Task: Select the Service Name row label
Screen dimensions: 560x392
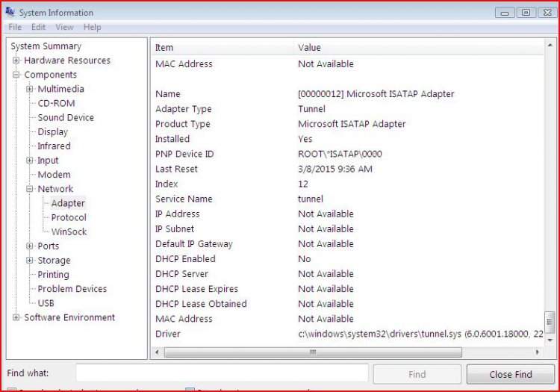Action: click(x=184, y=199)
